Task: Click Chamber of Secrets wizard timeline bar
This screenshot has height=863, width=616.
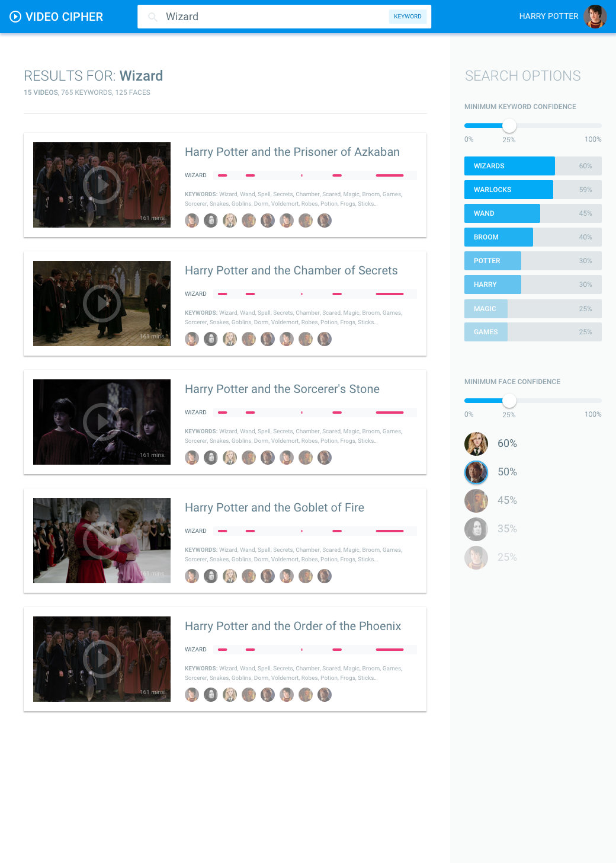Action: (315, 294)
